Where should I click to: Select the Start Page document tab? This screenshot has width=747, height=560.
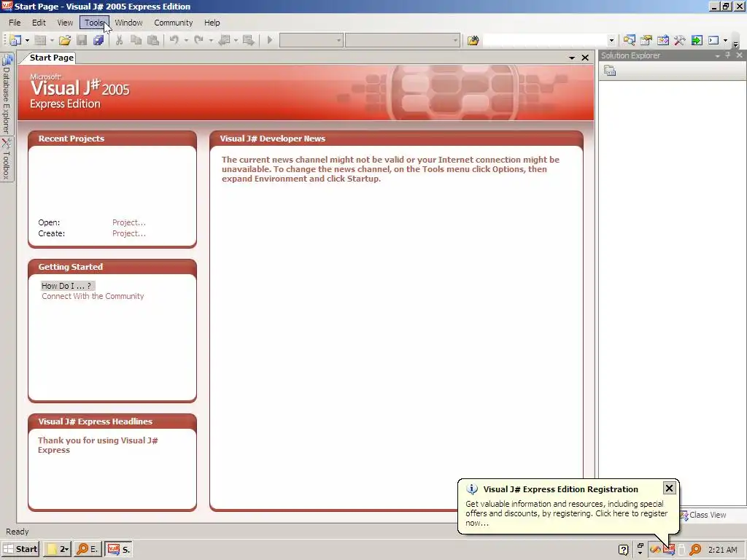tap(52, 58)
